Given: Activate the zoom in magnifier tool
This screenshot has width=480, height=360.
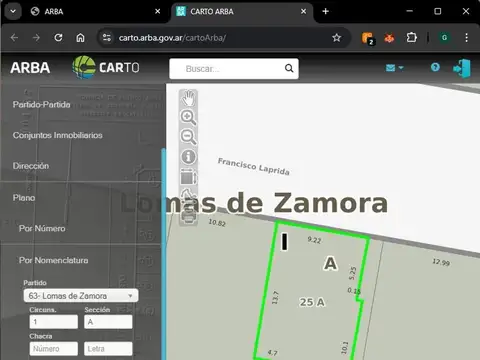Looking at the screenshot, I should pyautogui.click(x=188, y=117).
